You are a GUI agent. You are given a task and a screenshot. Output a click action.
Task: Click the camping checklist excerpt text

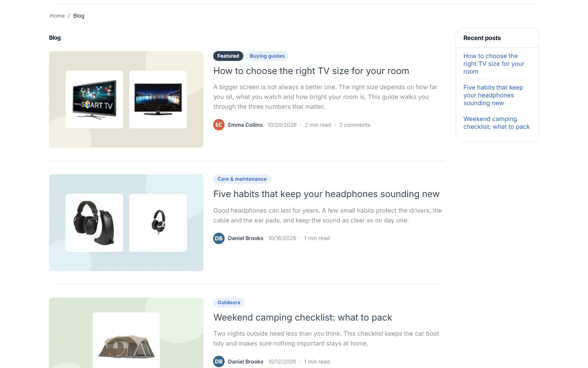(x=326, y=339)
